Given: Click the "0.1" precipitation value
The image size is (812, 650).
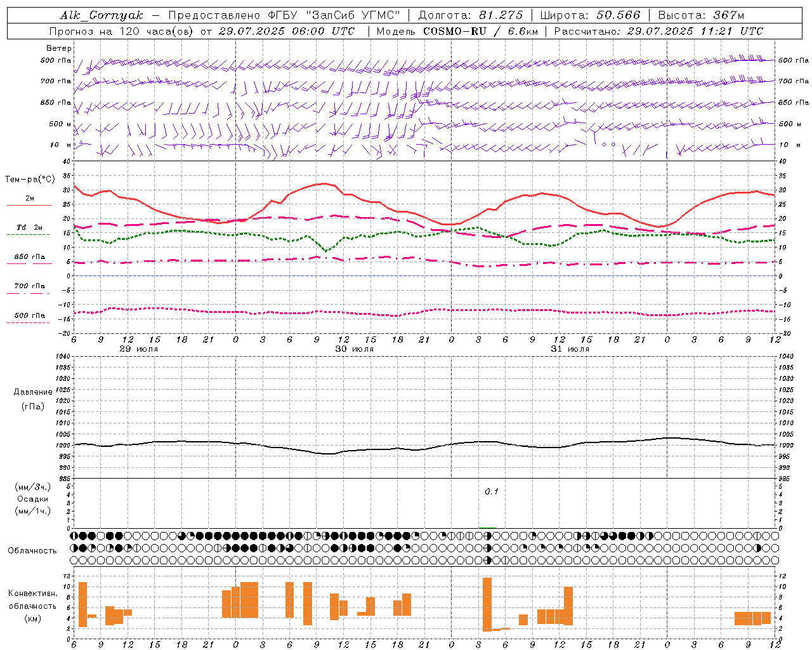Looking at the screenshot, I should 492,491.
